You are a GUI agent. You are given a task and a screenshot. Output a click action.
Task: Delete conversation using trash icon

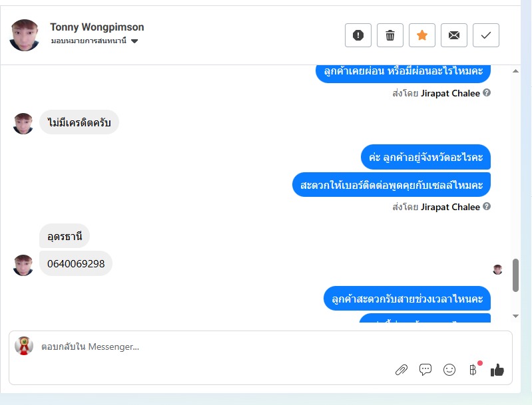[x=390, y=35]
